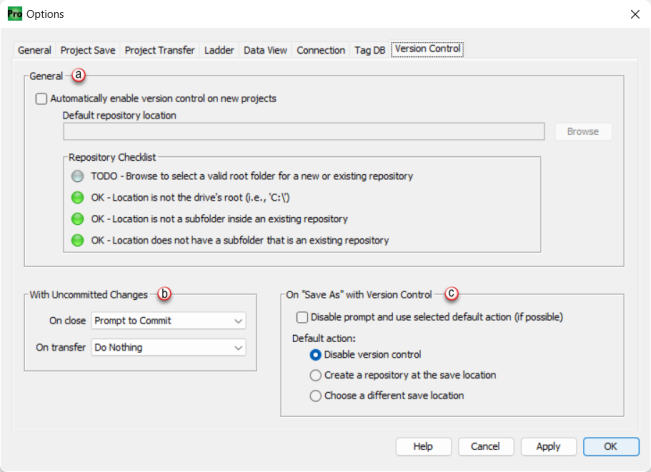This screenshot has width=651, height=472.
Task: Switch to the General tab
Action: pos(34,50)
